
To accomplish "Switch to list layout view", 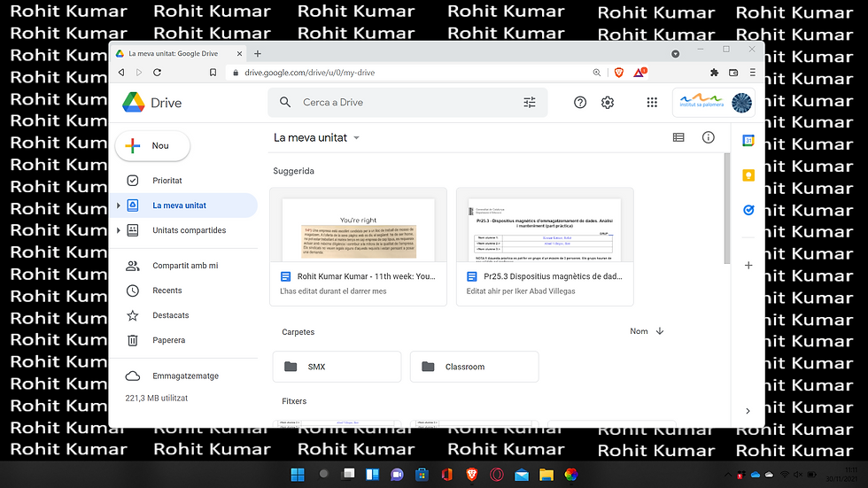I will click(x=678, y=137).
